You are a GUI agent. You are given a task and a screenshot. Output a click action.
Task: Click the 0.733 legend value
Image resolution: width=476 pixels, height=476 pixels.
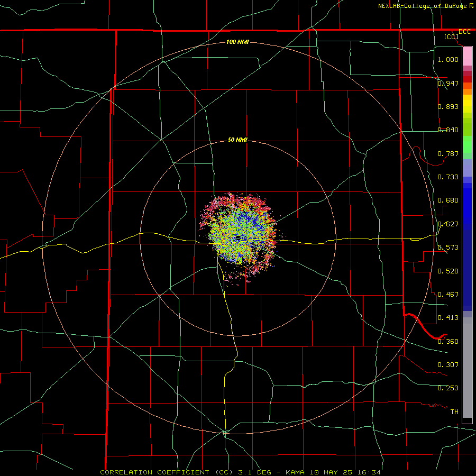448,177
